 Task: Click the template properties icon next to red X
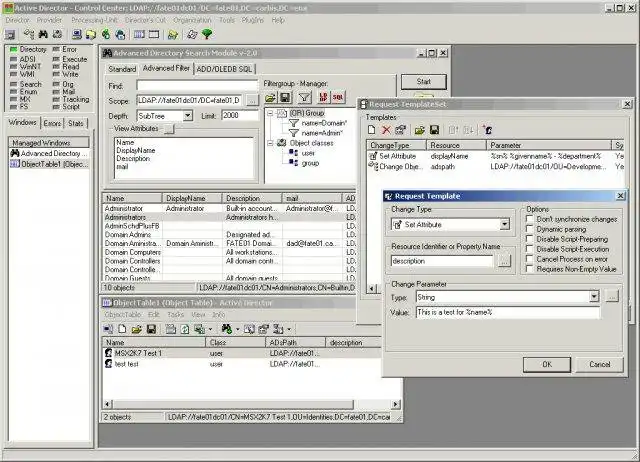(x=400, y=130)
